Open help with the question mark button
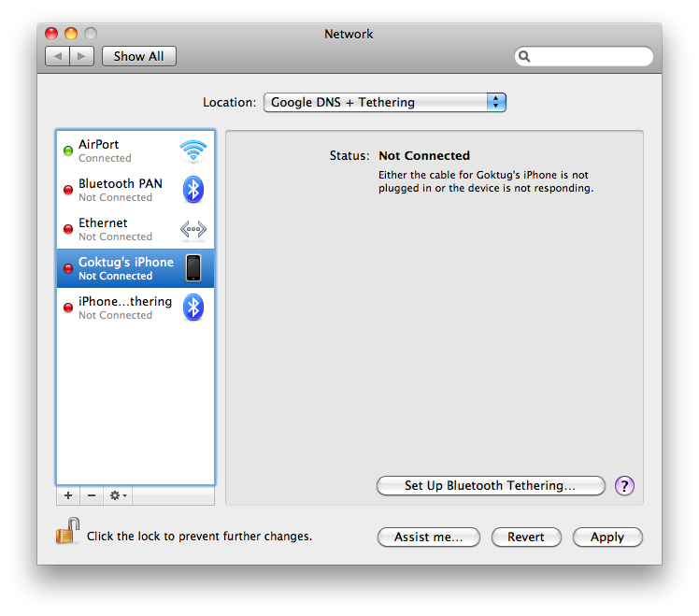 [x=624, y=486]
